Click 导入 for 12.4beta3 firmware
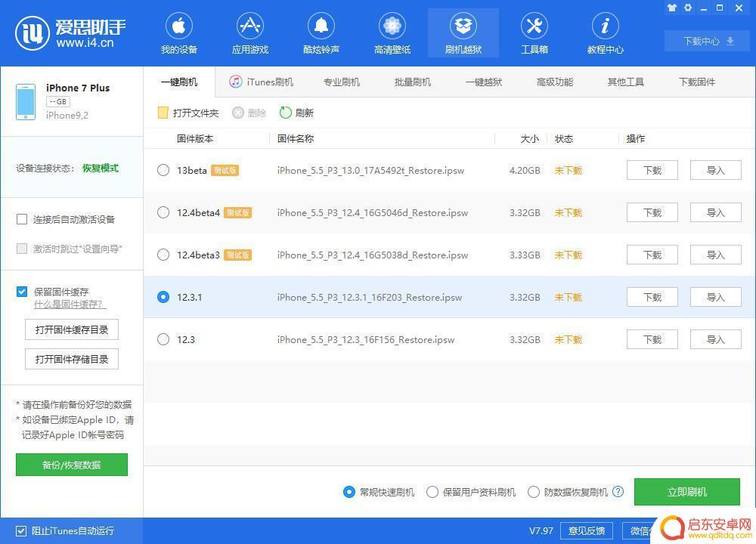This screenshot has height=544, width=756. coord(716,255)
